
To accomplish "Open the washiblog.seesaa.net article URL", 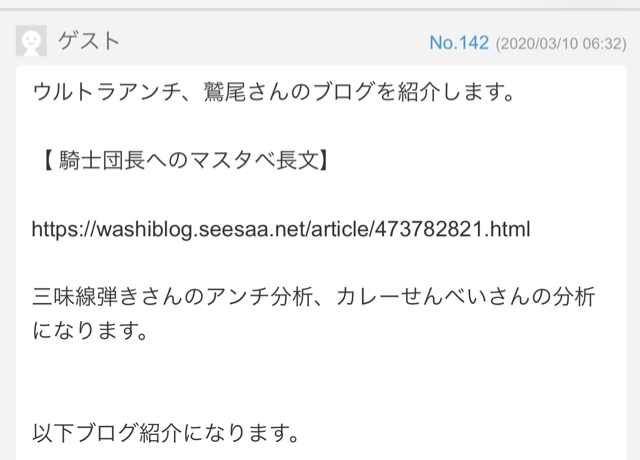I will pyautogui.click(x=281, y=229).
